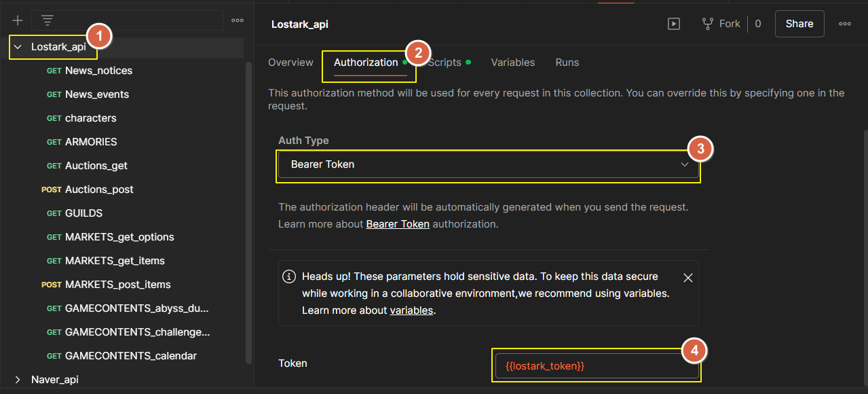Select the Authorization tab
Image resolution: width=868 pixels, height=394 pixels.
(x=366, y=62)
